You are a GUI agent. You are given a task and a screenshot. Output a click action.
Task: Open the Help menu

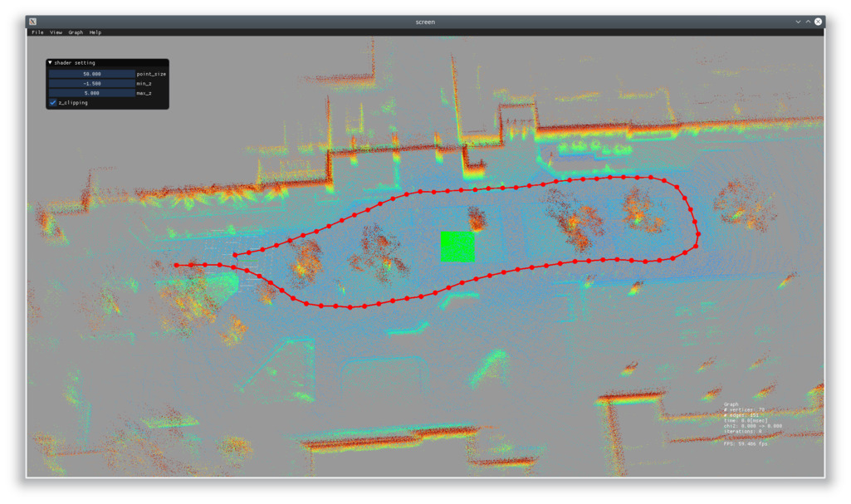click(x=95, y=32)
